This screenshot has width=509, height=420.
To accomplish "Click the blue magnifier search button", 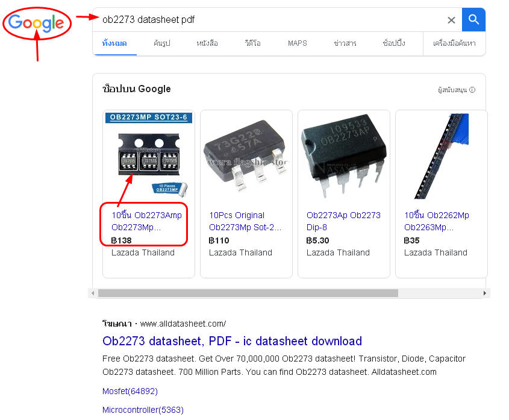I will pos(473,20).
